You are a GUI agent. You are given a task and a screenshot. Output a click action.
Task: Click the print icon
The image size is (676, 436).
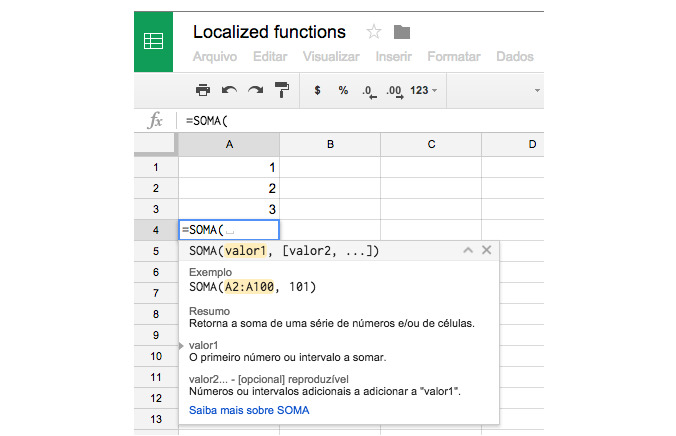point(203,90)
